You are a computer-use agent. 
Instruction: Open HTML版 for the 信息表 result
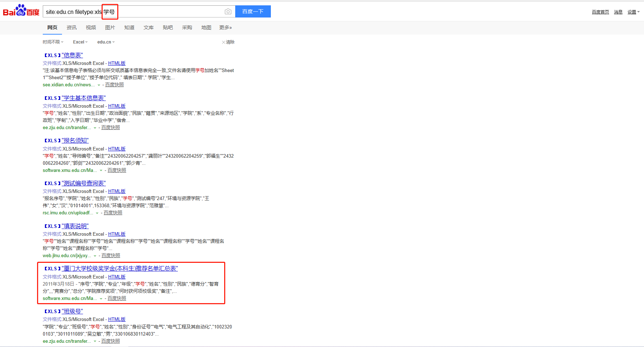click(117, 63)
